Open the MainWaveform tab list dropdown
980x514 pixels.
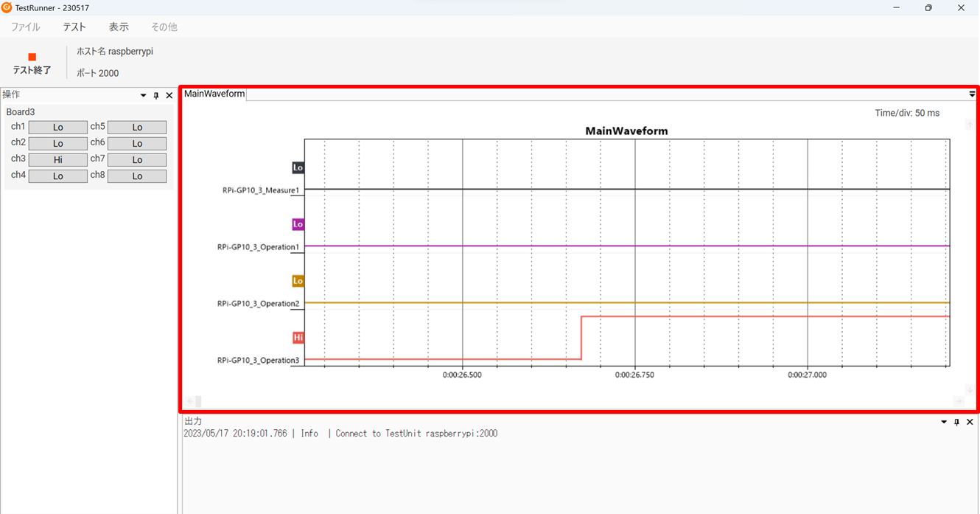click(x=972, y=94)
